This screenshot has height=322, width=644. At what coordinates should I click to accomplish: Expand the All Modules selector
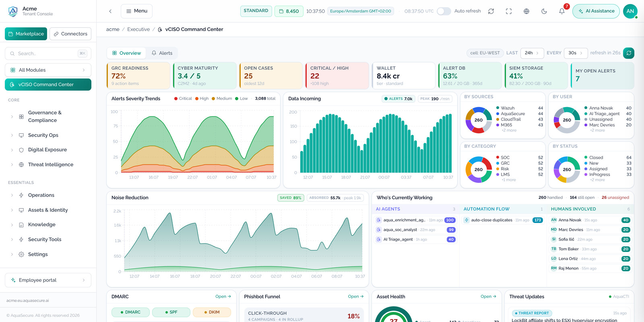48,70
